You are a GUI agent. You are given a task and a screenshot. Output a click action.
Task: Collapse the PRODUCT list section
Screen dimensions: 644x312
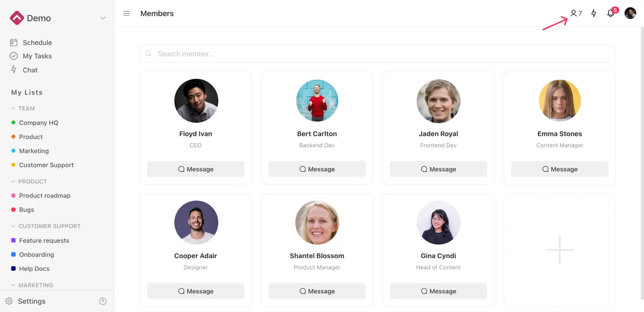click(x=13, y=182)
